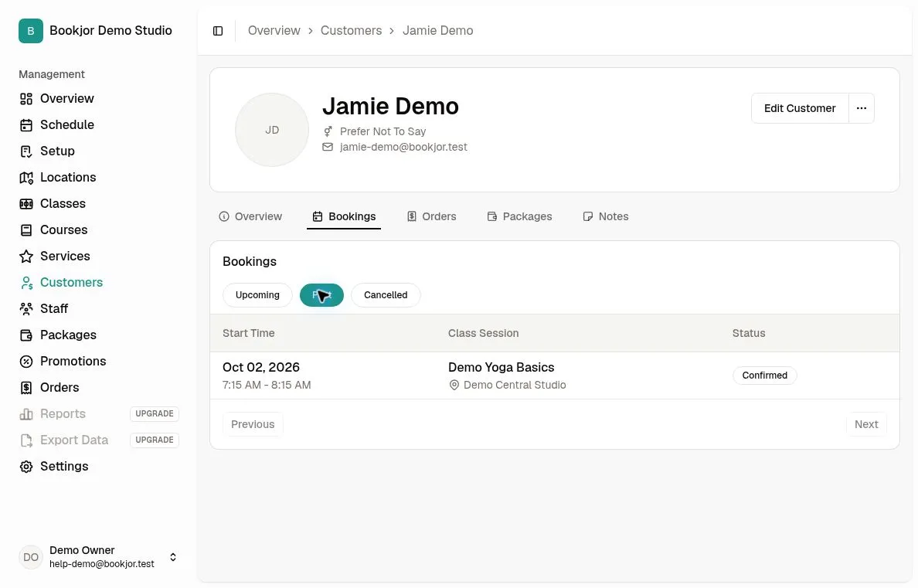Show Cancelled bookings filter
The height and width of the screenshot is (588, 918).
click(x=386, y=295)
